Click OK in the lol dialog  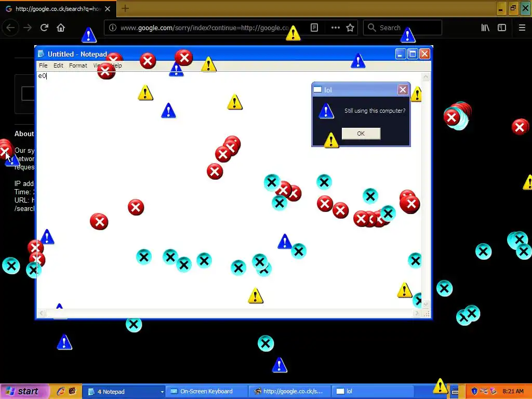pos(361,134)
